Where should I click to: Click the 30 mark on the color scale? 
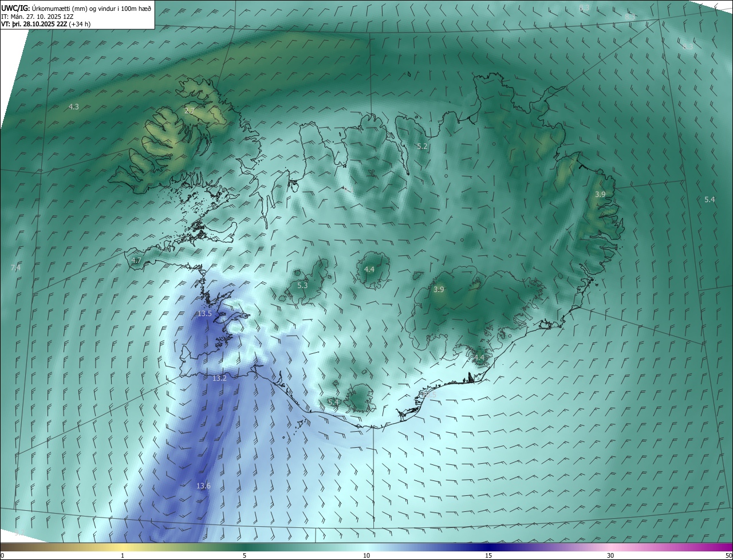pos(610,555)
